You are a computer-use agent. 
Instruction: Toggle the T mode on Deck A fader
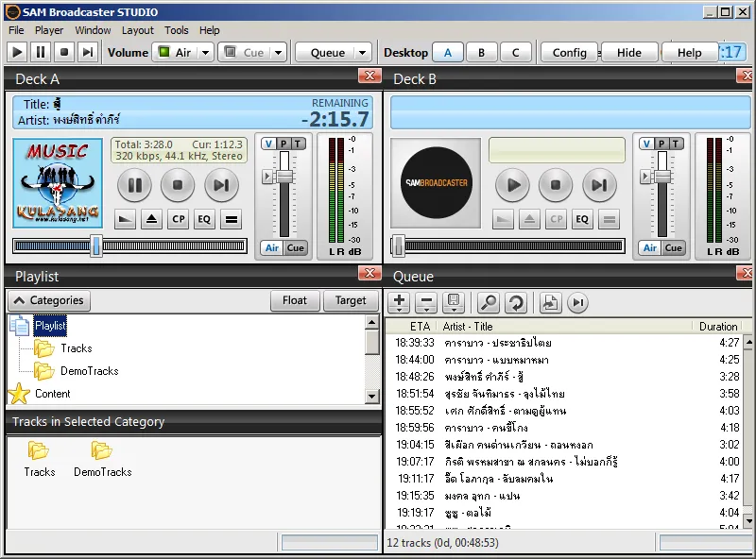[298, 144]
